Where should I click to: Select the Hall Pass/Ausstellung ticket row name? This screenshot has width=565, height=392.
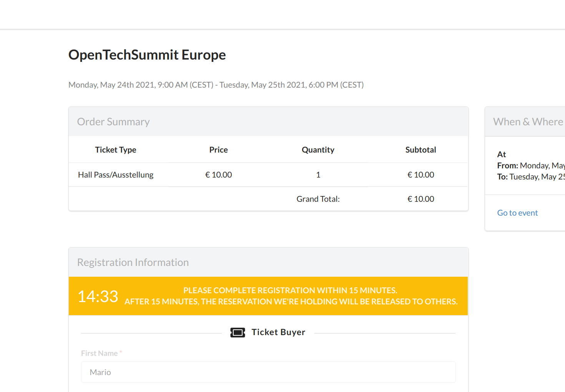click(116, 175)
